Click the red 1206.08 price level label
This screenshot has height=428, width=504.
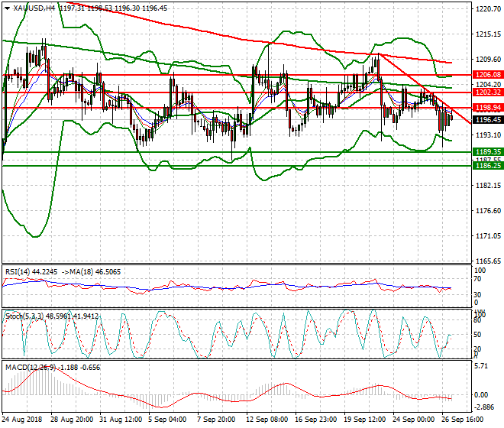pyautogui.click(x=488, y=75)
